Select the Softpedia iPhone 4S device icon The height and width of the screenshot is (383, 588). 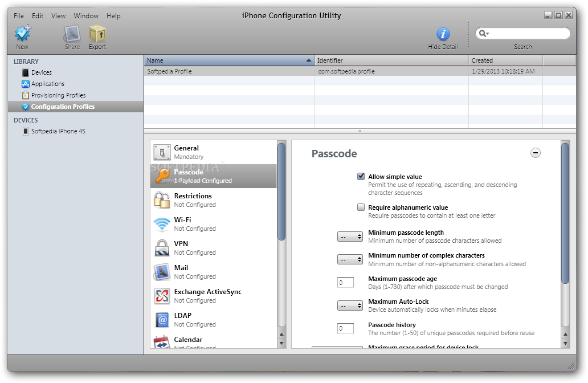pyautogui.click(x=26, y=131)
